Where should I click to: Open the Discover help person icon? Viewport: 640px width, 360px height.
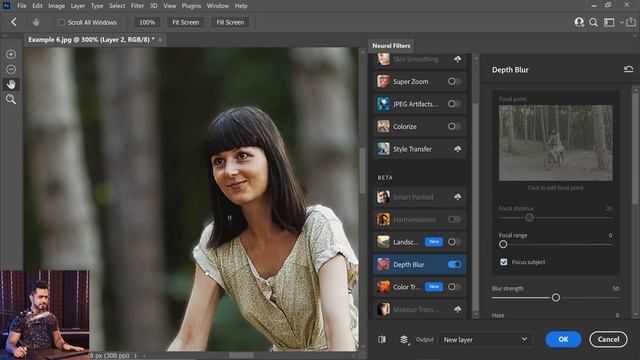[579, 22]
